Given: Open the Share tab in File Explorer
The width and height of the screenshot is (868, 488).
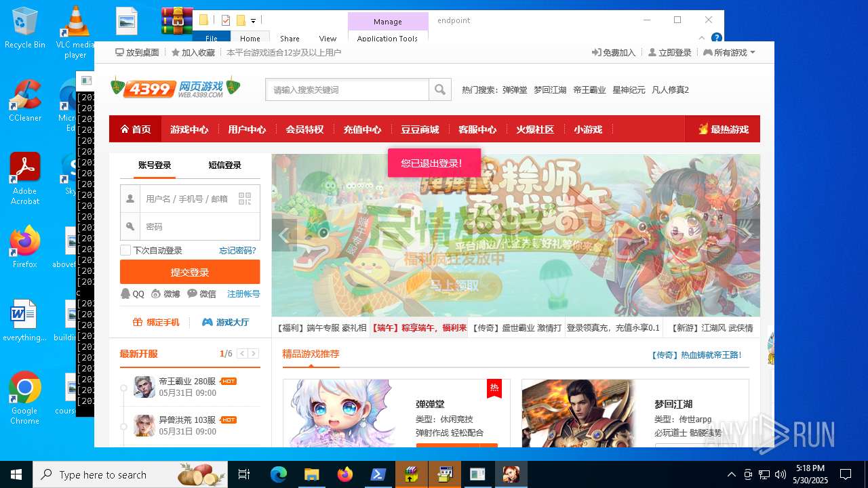Looking at the screenshot, I should click(290, 38).
